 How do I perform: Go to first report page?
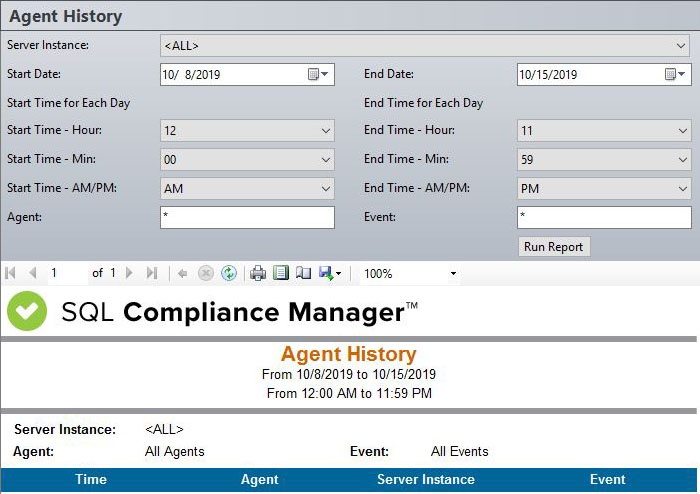(11, 273)
